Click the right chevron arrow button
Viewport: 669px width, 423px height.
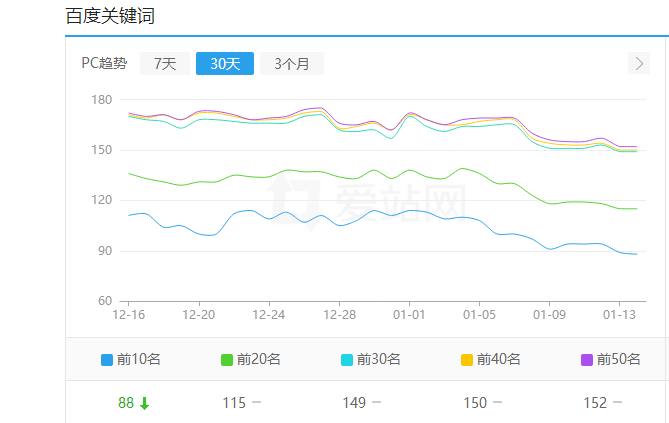tap(640, 64)
